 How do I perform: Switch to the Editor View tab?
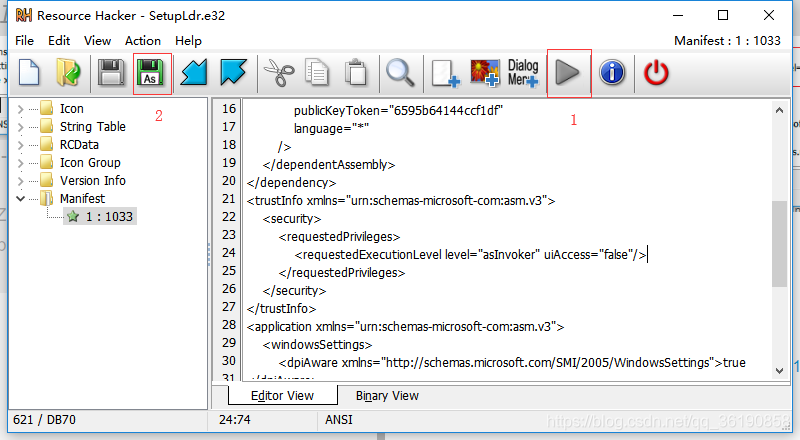pos(282,396)
